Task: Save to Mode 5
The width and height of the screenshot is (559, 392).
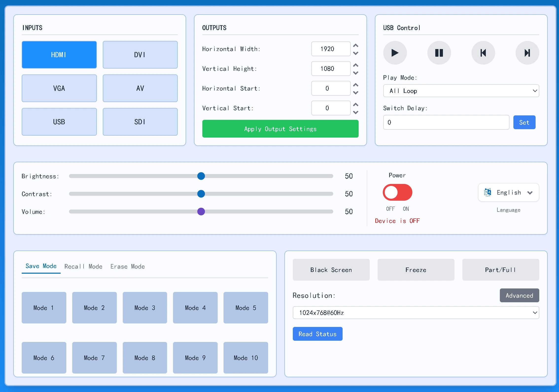Action: [246, 308]
